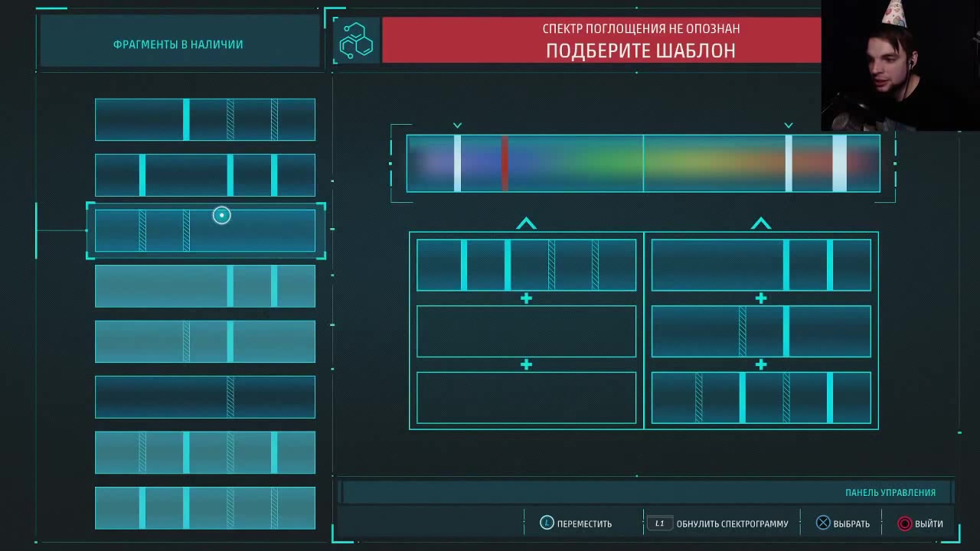Screen dimensions: 980x551
Task: Click the up chevron above left template column
Action: tap(526, 223)
